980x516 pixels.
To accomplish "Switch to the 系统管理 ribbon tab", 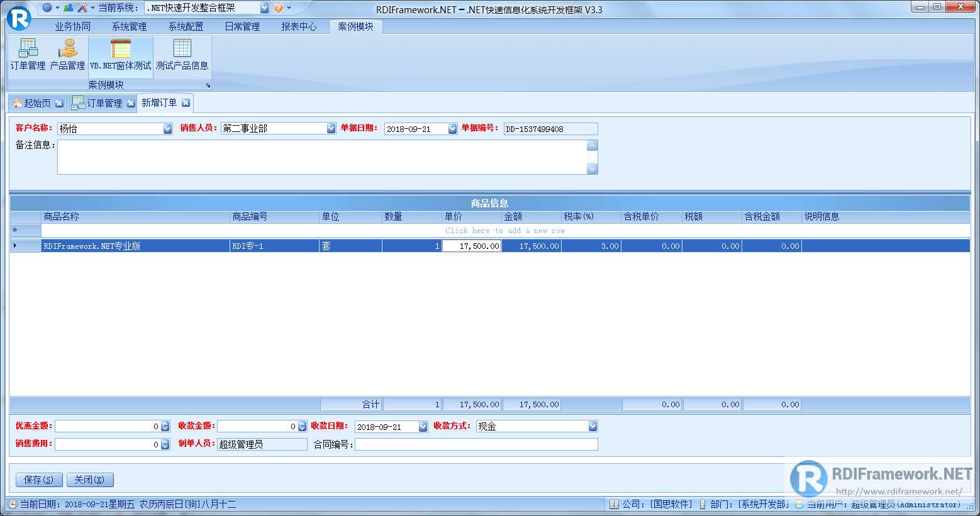I will 129,26.
